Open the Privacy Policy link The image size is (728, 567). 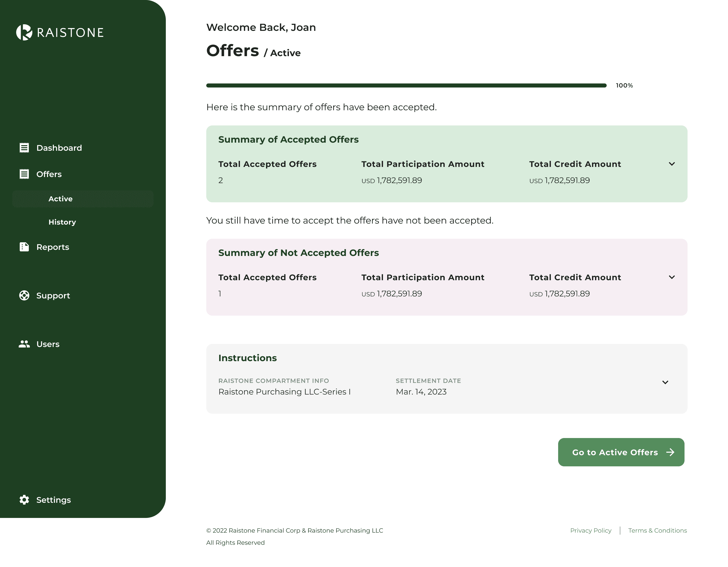[x=591, y=530]
